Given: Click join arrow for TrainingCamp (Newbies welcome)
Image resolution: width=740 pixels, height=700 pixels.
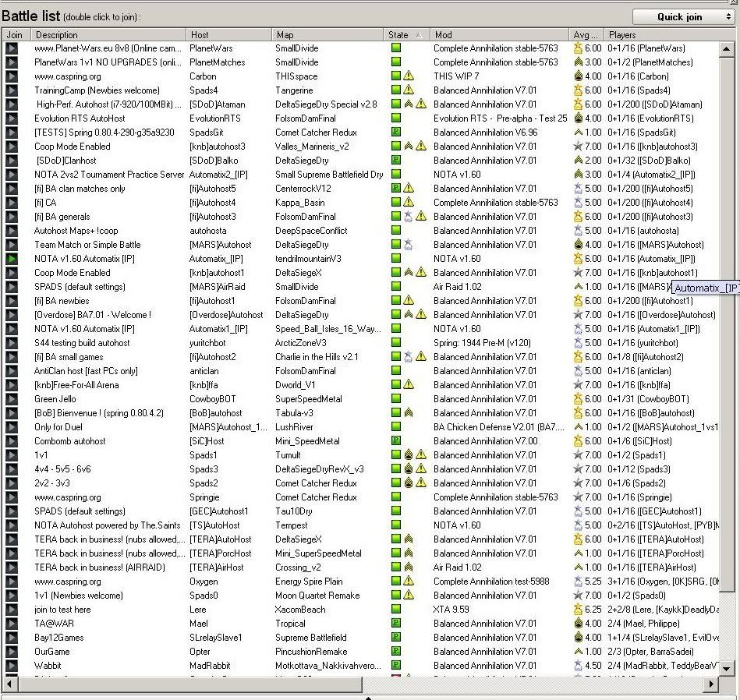Looking at the screenshot, I should click(12, 90).
